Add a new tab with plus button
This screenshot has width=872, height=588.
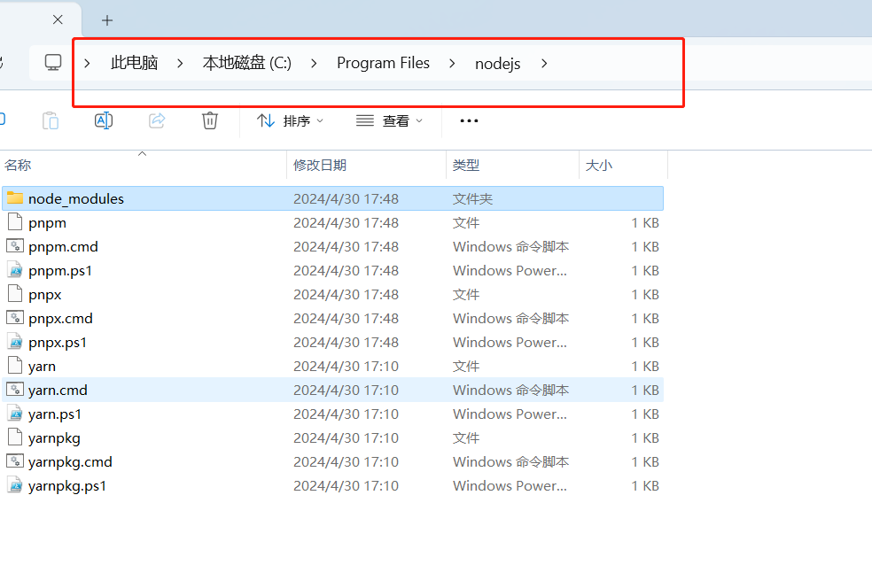[107, 20]
